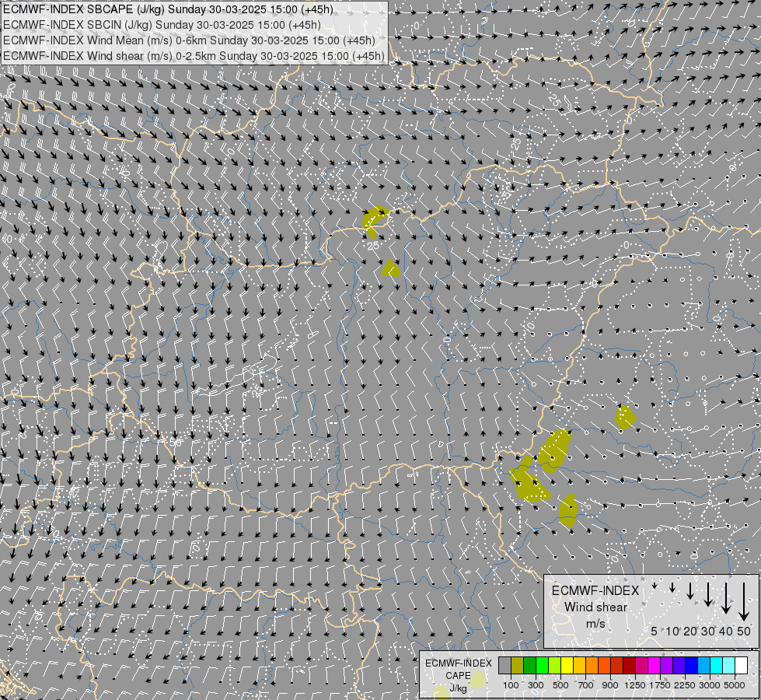Select the Wind shear 0-2.5km title line

tap(194, 56)
